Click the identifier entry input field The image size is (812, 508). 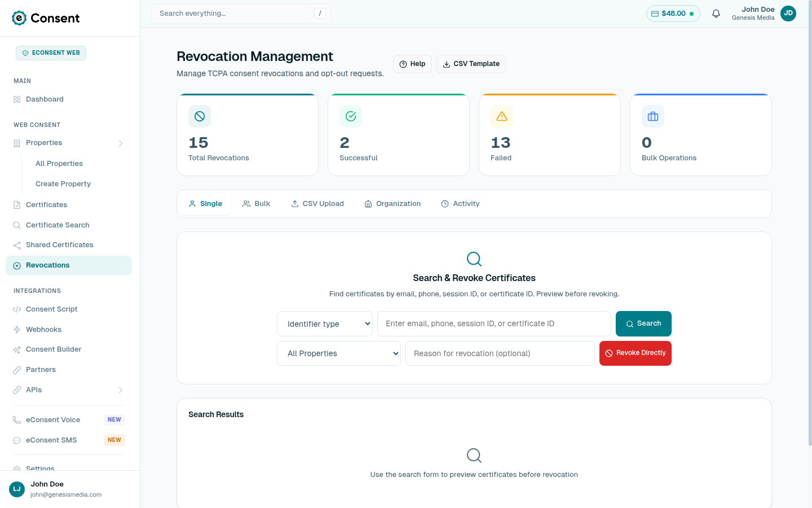[x=494, y=323]
